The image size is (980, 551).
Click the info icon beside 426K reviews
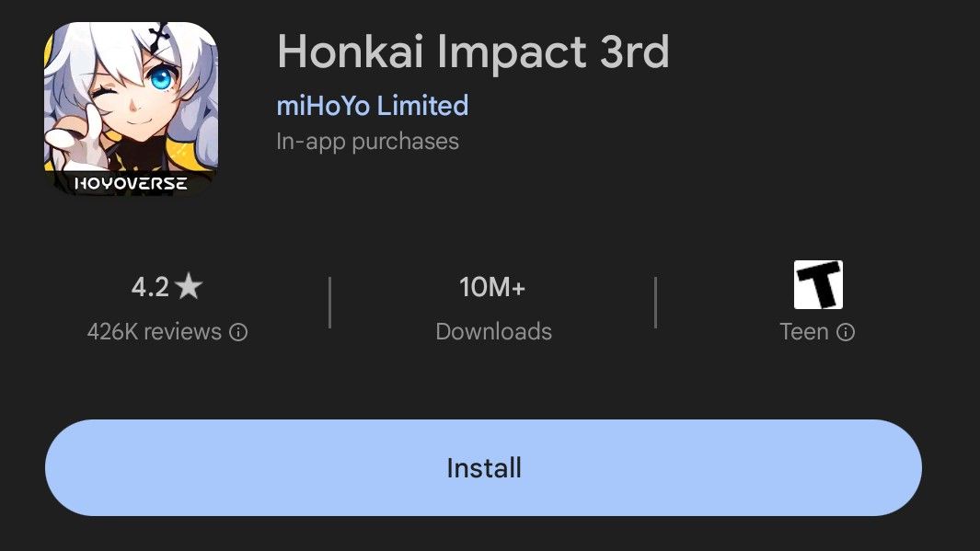(x=239, y=331)
